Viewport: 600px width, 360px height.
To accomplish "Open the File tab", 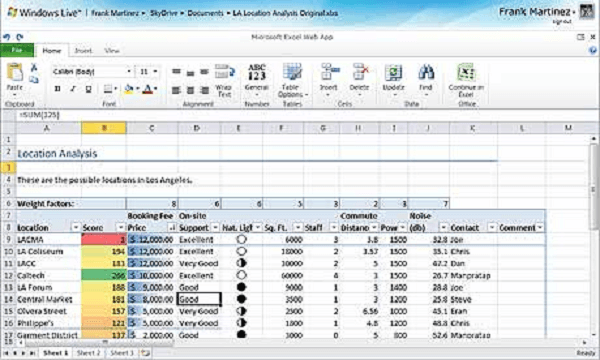I will 17,50.
